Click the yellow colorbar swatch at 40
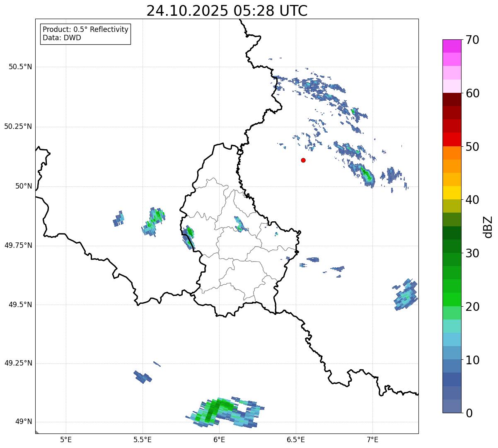The image size is (498, 448). (452, 193)
